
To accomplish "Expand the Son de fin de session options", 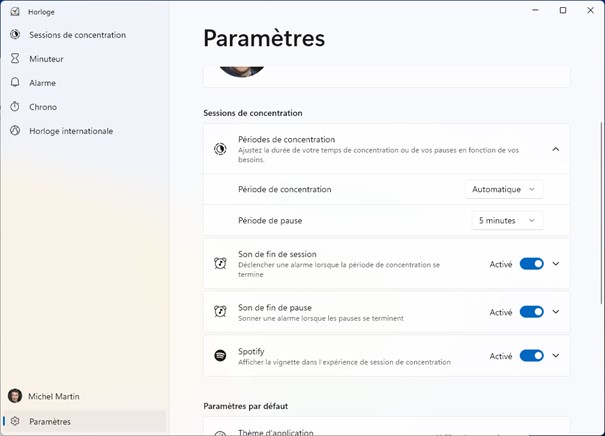I will 556,264.
